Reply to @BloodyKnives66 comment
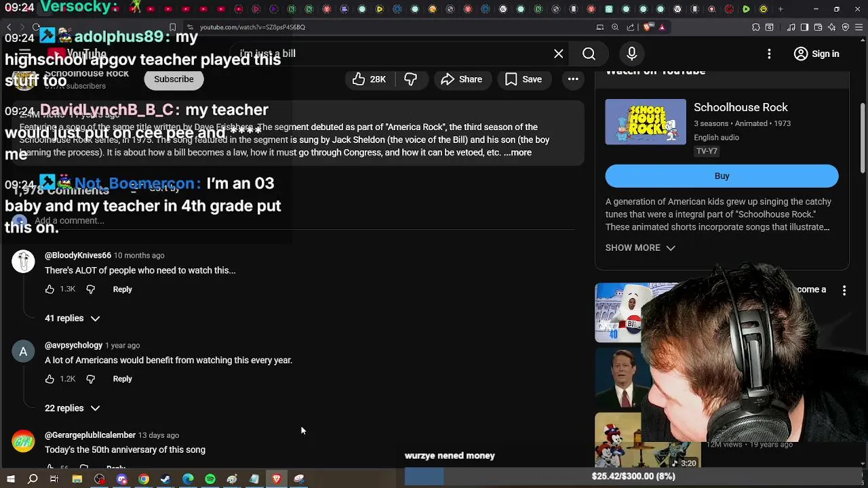The width and height of the screenshot is (868, 488). click(122, 289)
